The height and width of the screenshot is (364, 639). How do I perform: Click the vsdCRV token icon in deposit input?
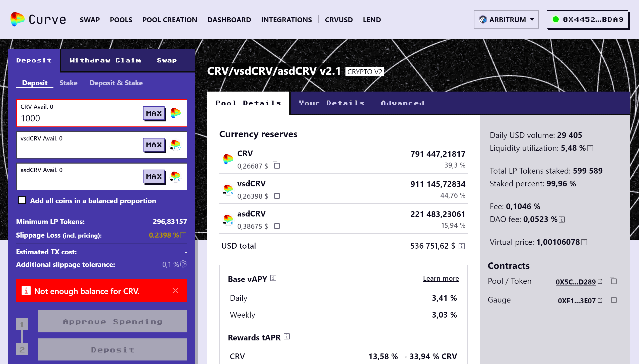(x=175, y=145)
